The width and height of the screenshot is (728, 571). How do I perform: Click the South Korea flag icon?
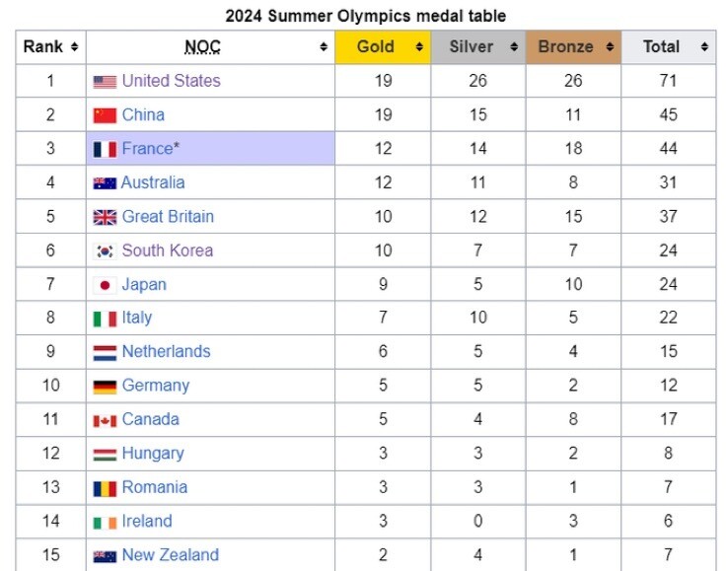[x=105, y=251]
